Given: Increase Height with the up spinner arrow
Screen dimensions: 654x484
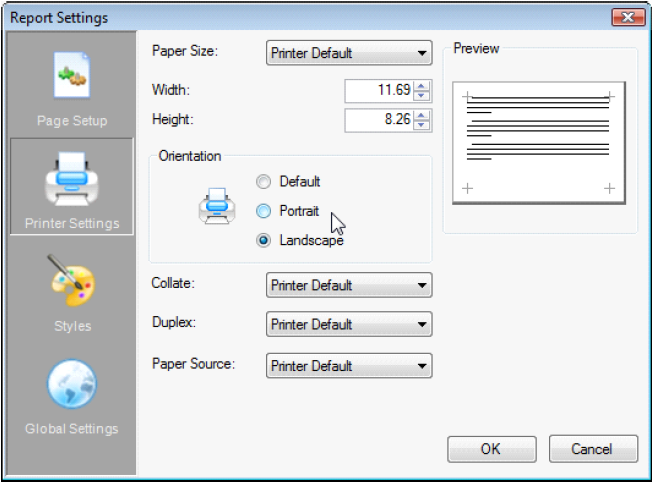Looking at the screenshot, I should click(x=422, y=116).
